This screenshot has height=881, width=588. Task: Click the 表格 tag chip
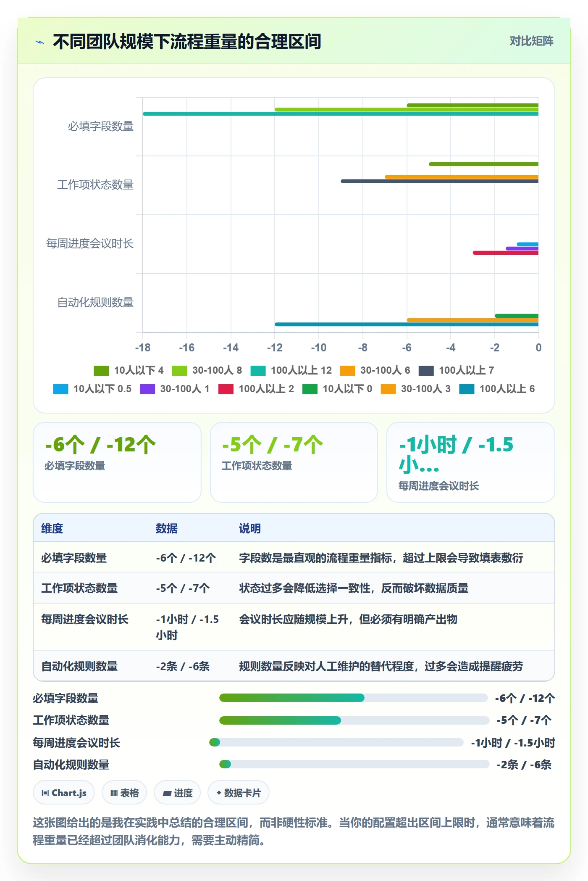[124, 793]
